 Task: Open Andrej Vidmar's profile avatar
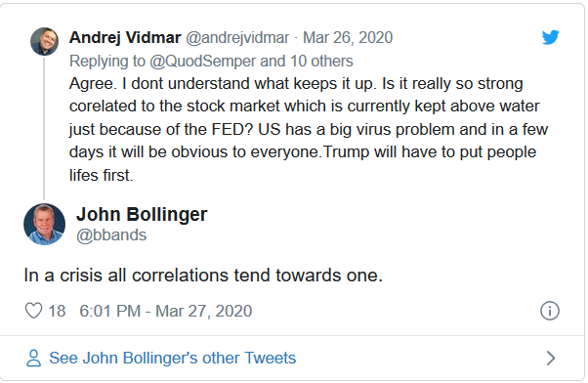(x=44, y=41)
